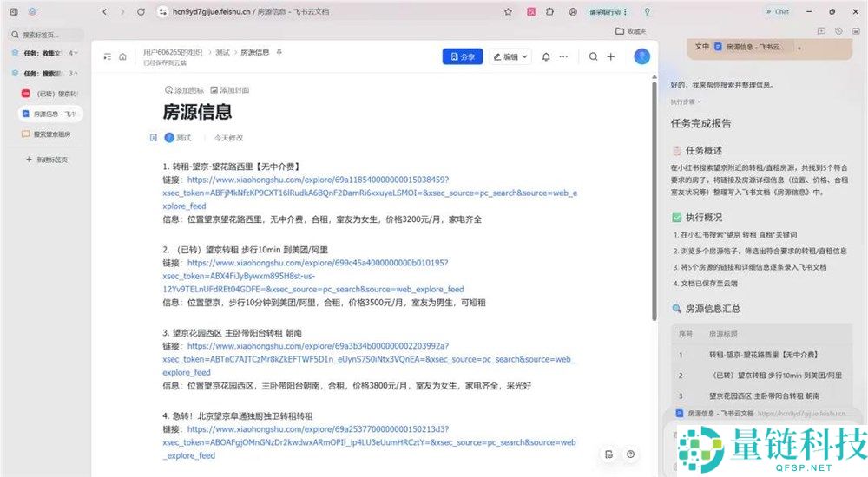Screen dimensions: 868x477
Task: Click the pink extension icon in toolbar
Action: 531,11
